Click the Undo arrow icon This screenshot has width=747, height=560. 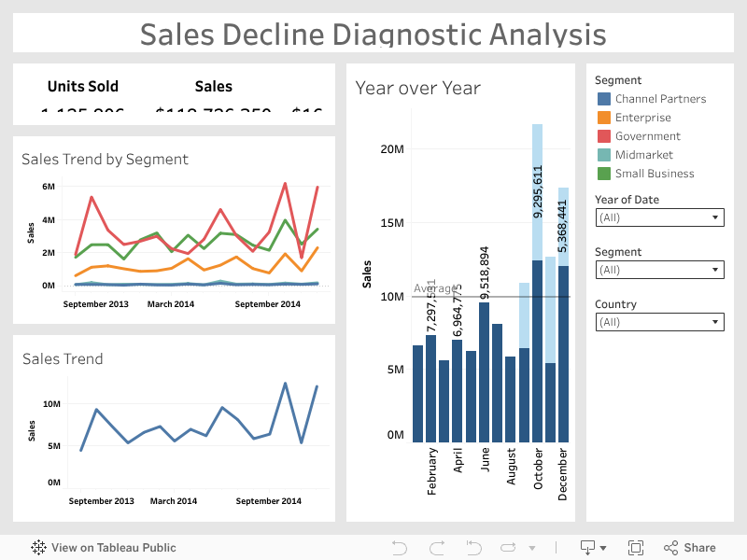[400, 548]
